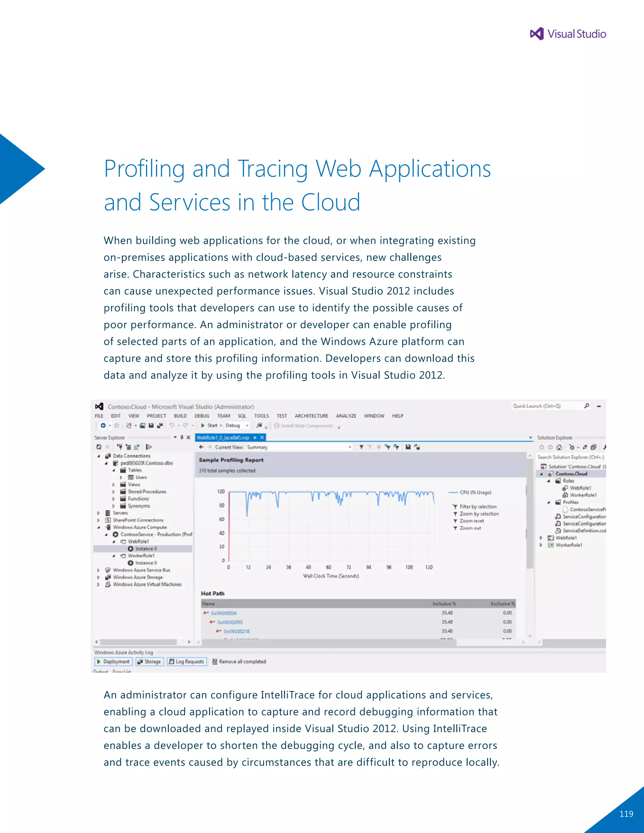Click the Collapse All icon in Solution Explorer
Viewport: 644px width, 833px height.
[594, 447]
